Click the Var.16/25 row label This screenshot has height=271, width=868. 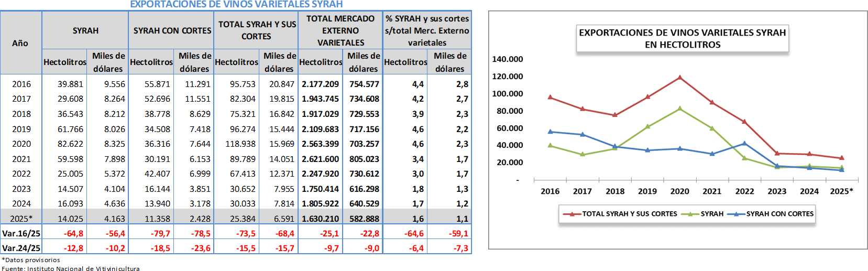21,233
